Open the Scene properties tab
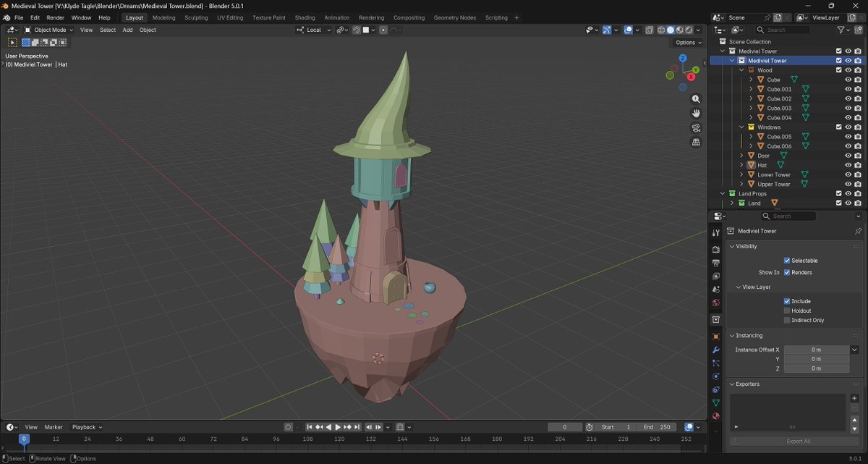This screenshot has width=868, height=464. coord(715,290)
